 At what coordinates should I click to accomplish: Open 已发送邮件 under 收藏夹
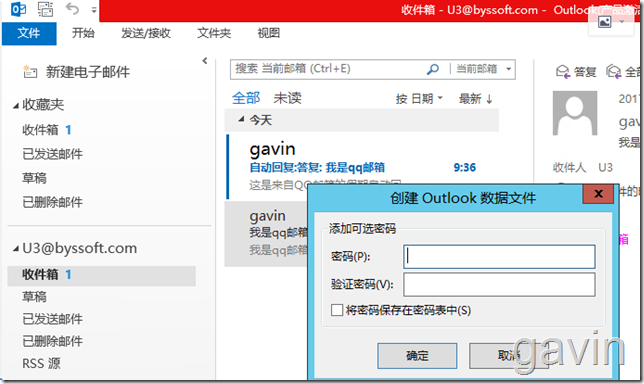pos(53,154)
